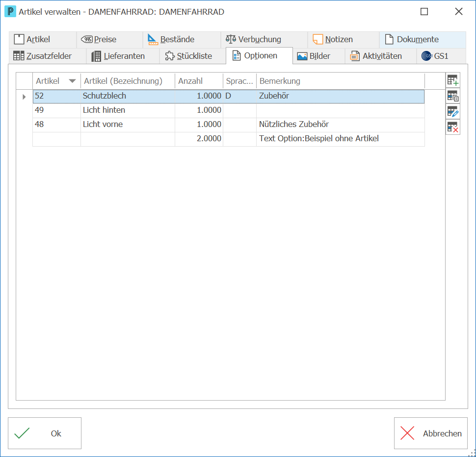Edit the selected option row
Viewport: 476px width, 457px height.
coord(452,111)
